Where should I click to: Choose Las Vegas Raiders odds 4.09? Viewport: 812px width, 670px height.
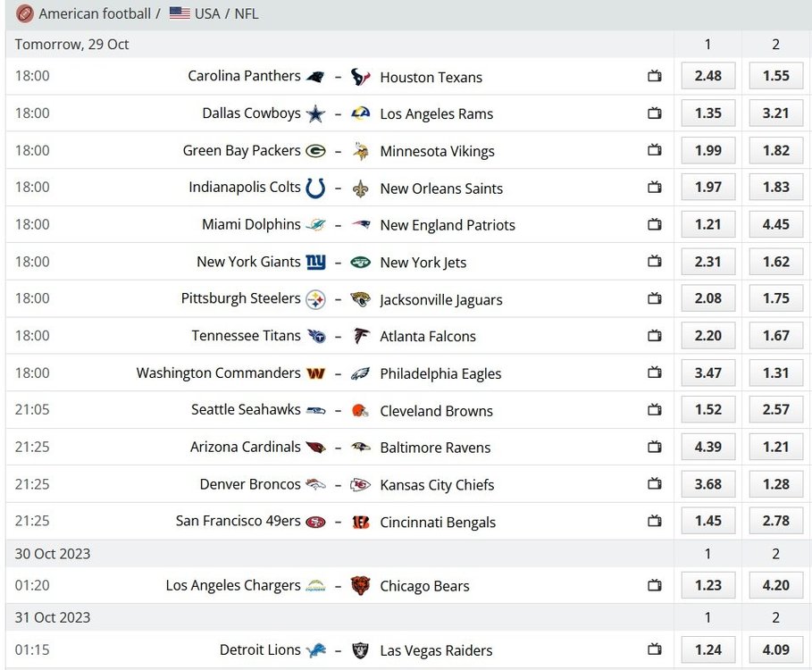click(775, 649)
